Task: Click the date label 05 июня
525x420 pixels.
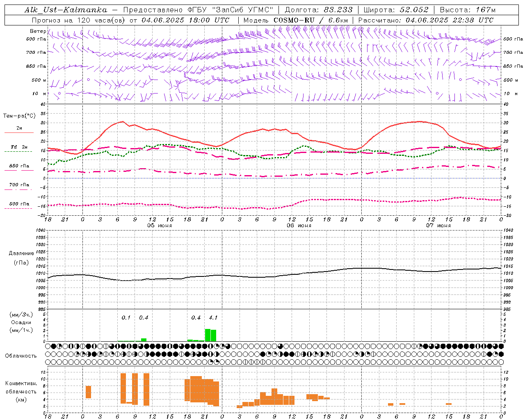Action: pos(160,226)
